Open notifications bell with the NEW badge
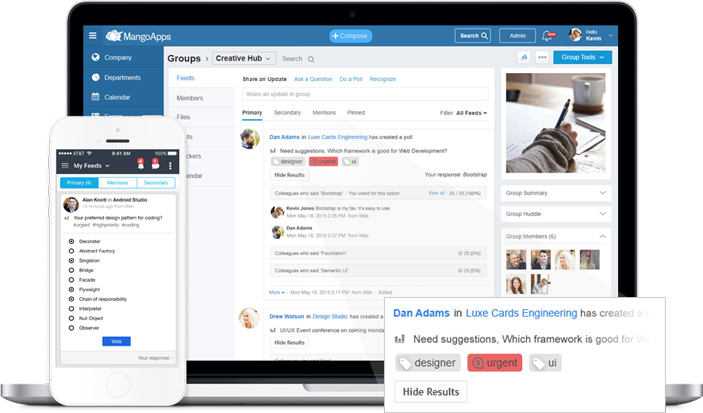The image size is (703, 413). pos(548,35)
